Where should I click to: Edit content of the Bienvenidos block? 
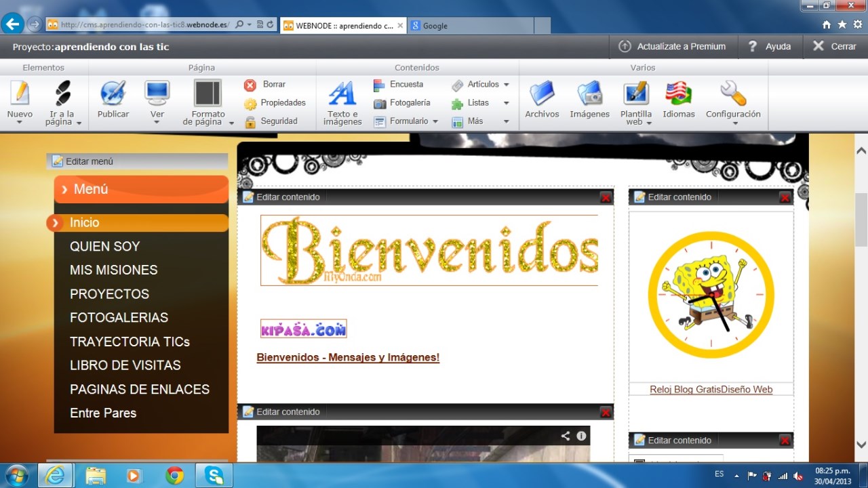pos(281,197)
